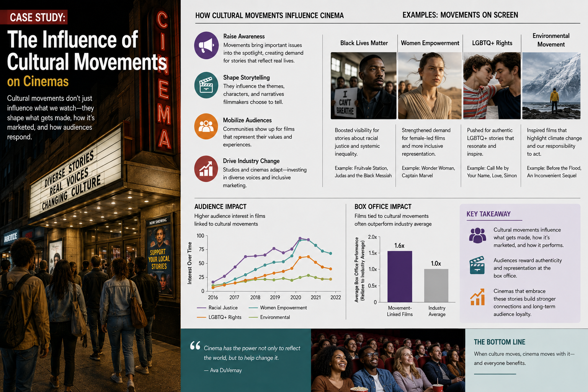Click the red CASE STUDY label
The image size is (588, 392).
pos(38,17)
